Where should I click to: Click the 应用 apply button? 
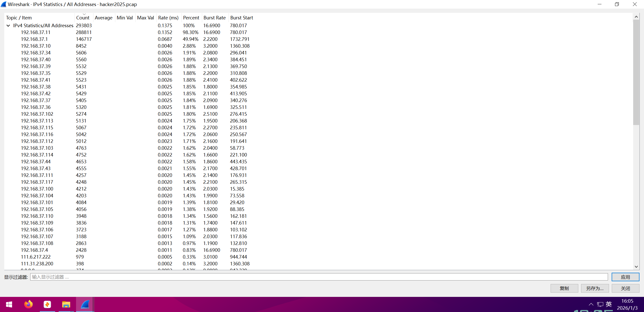point(625,277)
